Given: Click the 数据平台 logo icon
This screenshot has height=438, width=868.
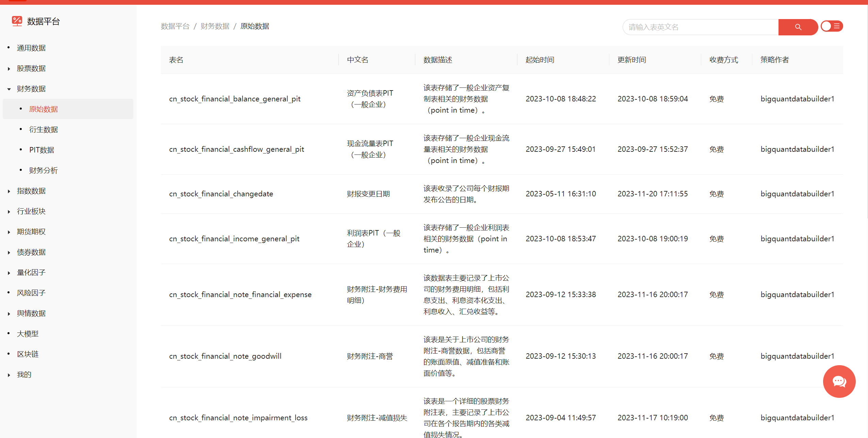Looking at the screenshot, I should point(17,21).
